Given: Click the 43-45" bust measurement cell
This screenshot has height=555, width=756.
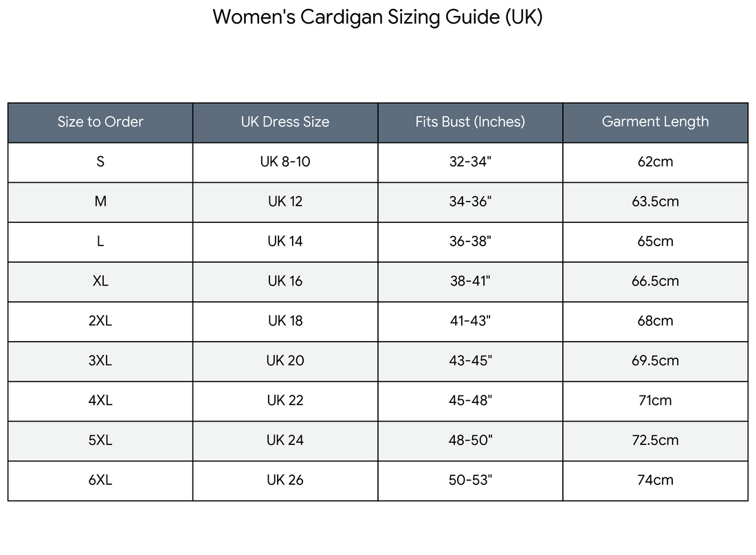Looking at the screenshot, I should pos(470,362).
